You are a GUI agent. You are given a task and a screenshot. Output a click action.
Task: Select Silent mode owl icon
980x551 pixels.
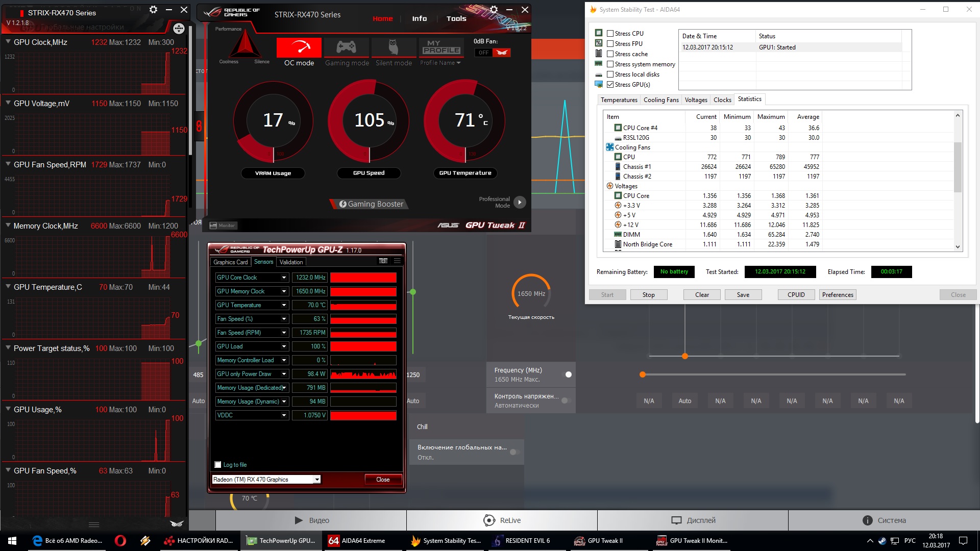394,47
